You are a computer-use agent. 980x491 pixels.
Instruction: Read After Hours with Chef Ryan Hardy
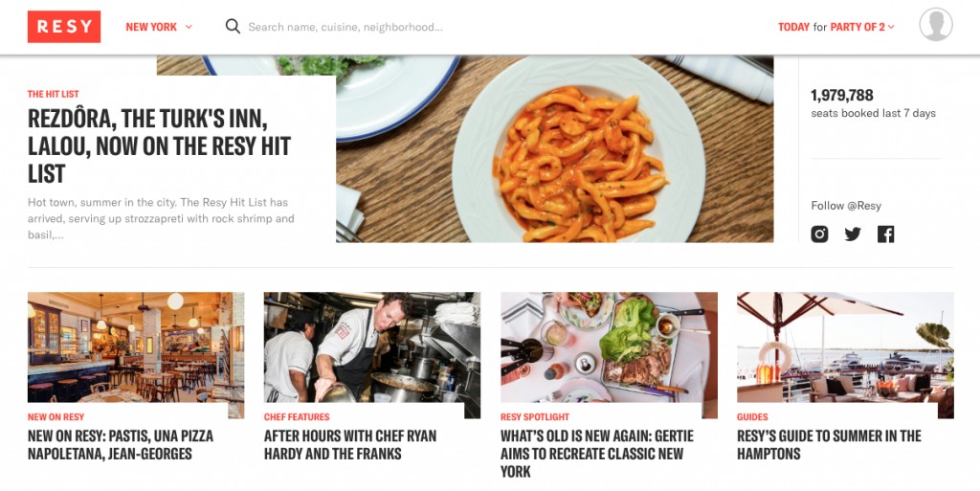(350, 445)
